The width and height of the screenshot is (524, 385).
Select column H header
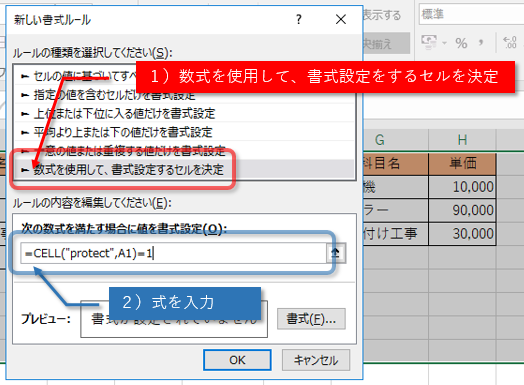coord(462,140)
